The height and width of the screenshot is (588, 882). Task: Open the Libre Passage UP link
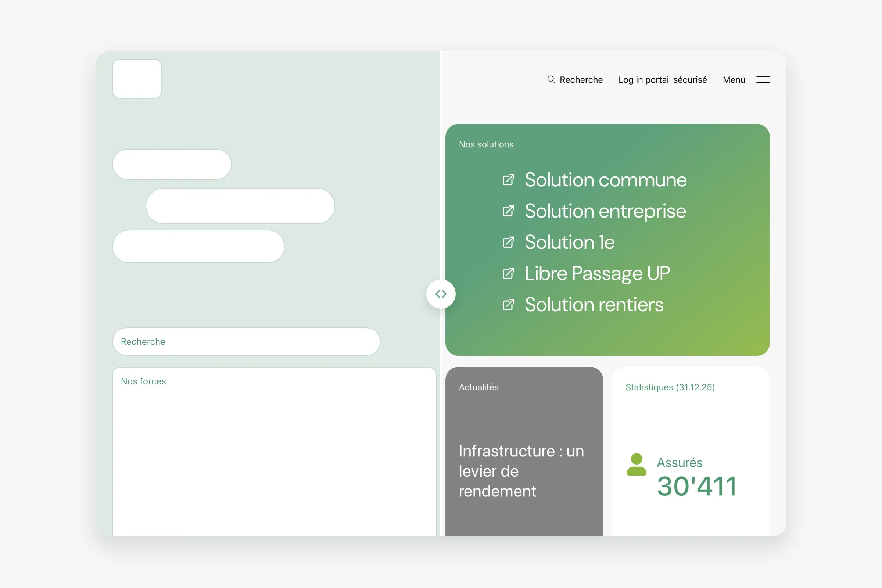[x=598, y=273]
